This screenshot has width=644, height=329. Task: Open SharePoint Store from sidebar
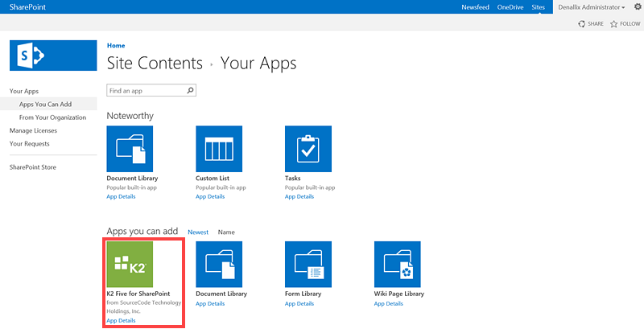(33, 167)
